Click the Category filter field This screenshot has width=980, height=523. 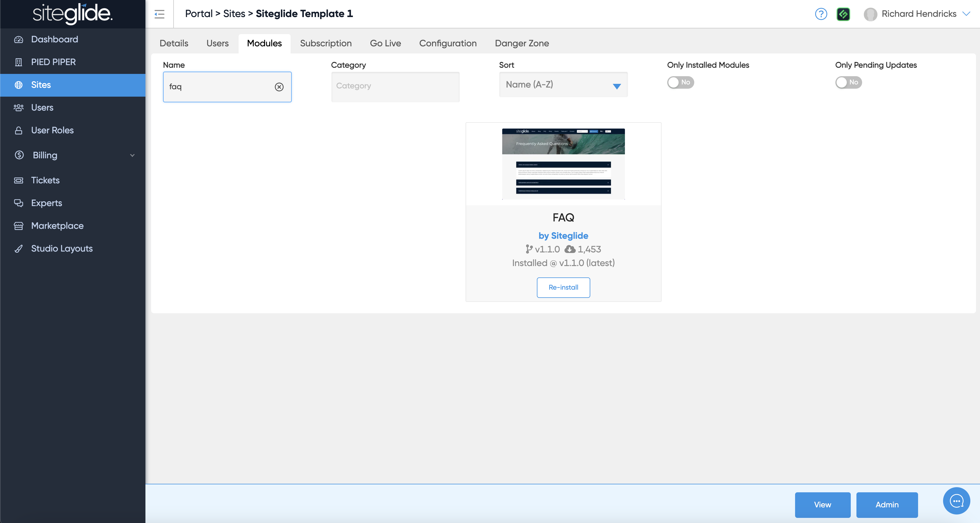pyautogui.click(x=395, y=86)
